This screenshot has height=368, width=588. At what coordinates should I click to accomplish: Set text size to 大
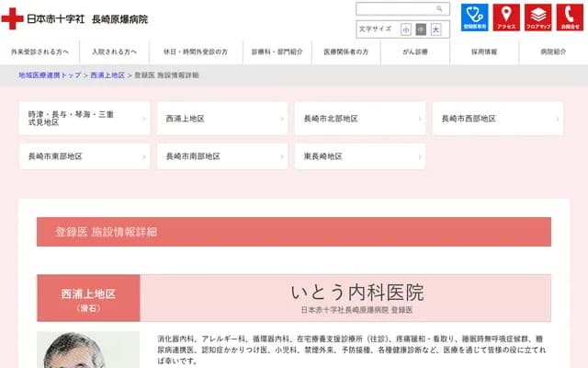pos(435,29)
